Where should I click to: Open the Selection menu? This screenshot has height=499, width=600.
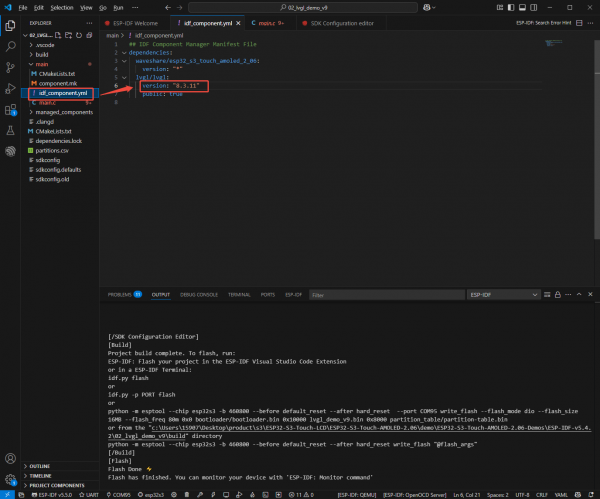(62, 6)
